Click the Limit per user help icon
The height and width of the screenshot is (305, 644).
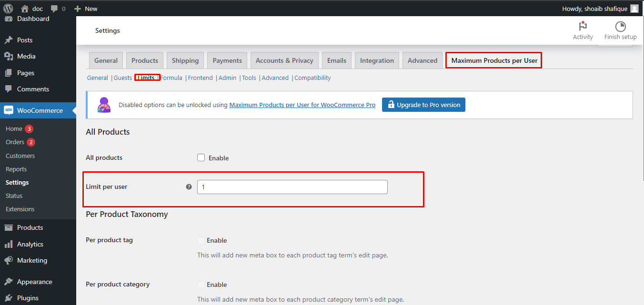click(189, 187)
